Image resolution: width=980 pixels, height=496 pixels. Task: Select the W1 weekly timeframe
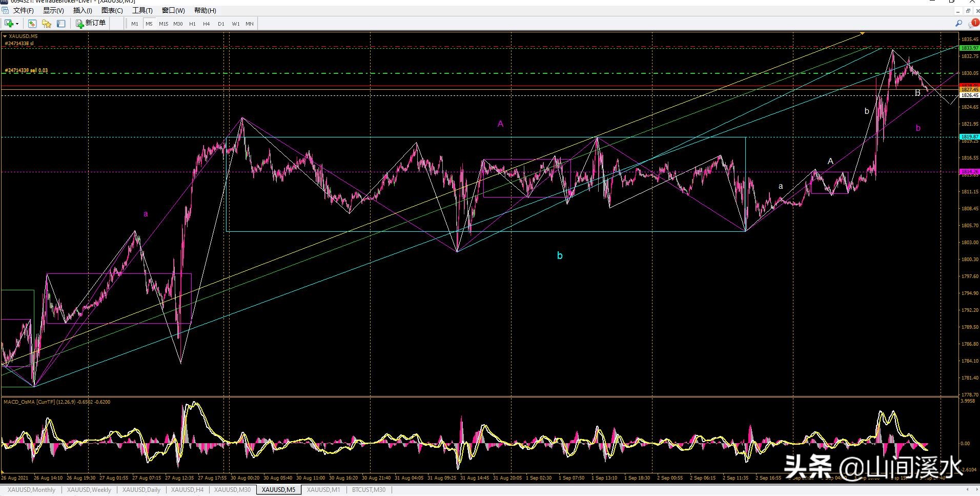click(236, 24)
